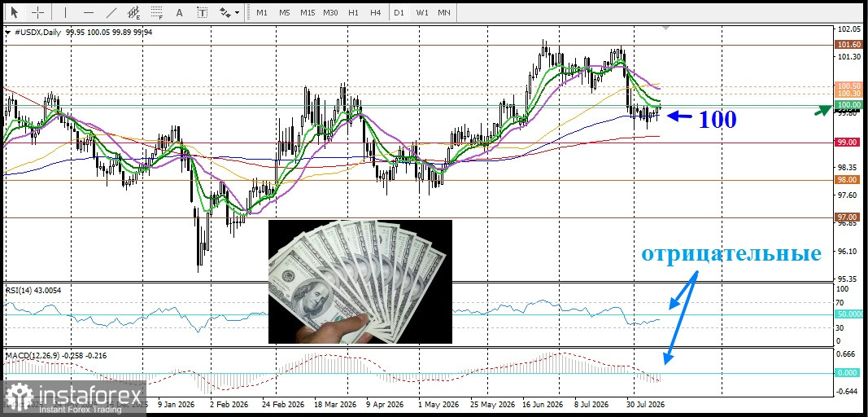
Task: Click the RSI 50.0000 level label
Action: coord(850,314)
